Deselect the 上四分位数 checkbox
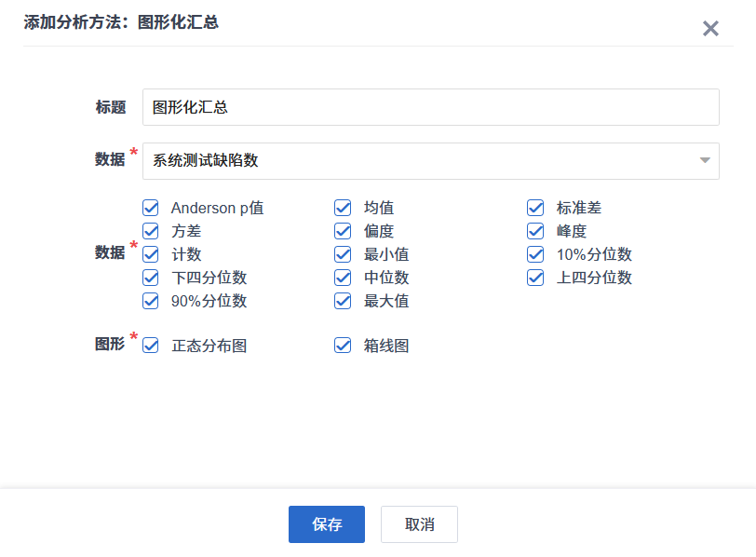 pos(535,278)
